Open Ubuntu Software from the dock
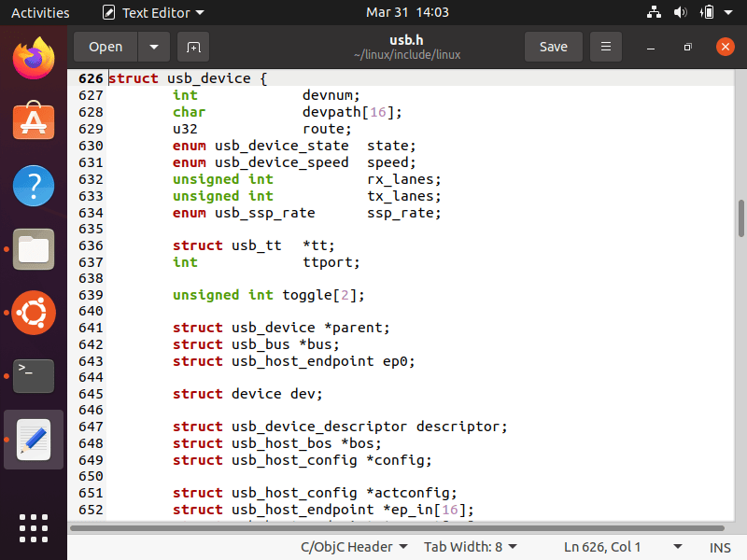This screenshot has width=747, height=560. point(34,121)
